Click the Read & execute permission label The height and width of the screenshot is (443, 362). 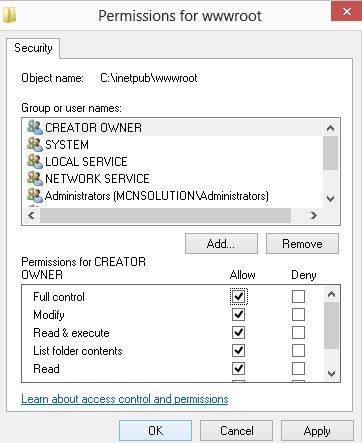(71, 333)
